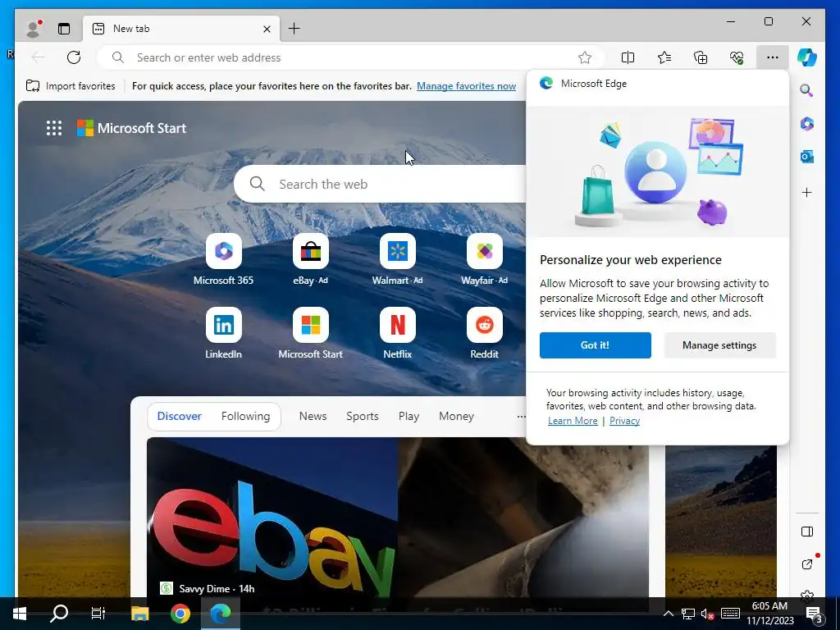The height and width of the screenshot is (630, 840).
Task: Show hidden system tray icons chevron
Action: [x=668, y=614]
